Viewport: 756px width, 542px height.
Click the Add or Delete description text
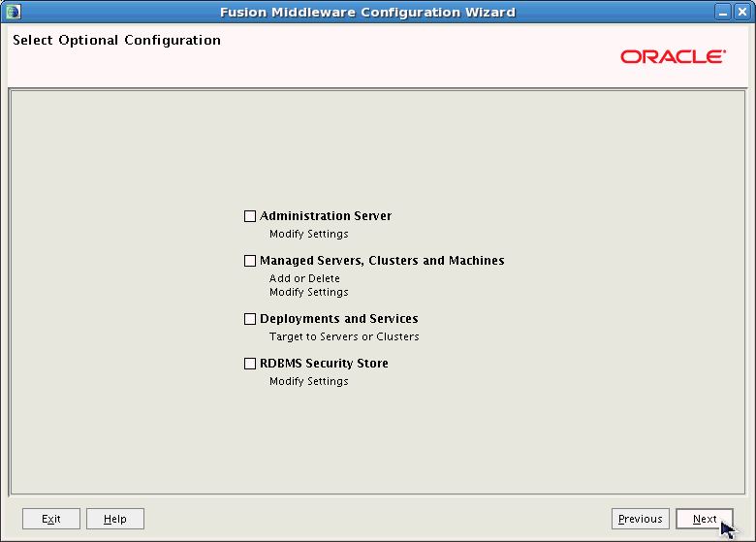(x=304, y=278)
